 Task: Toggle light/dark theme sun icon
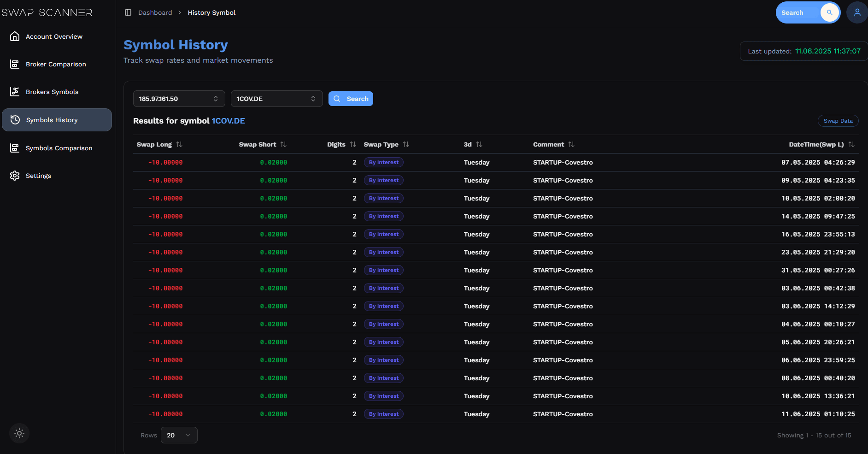(x=19, y=433)
